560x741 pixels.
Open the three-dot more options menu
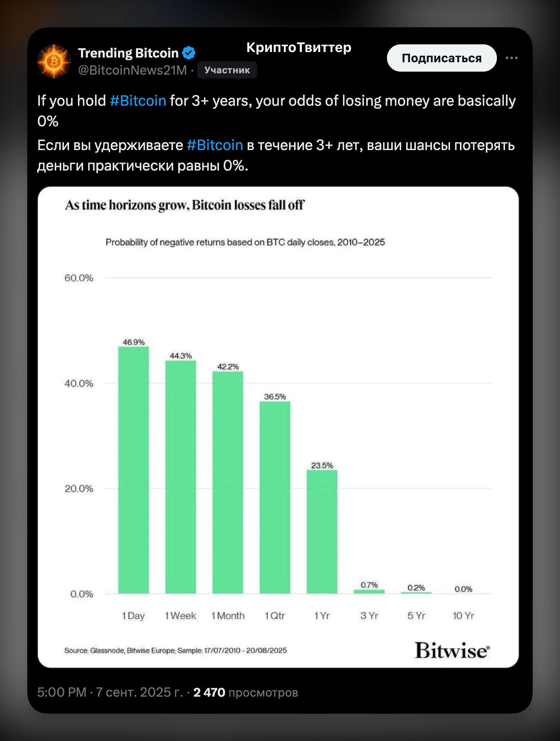(511, 58)
